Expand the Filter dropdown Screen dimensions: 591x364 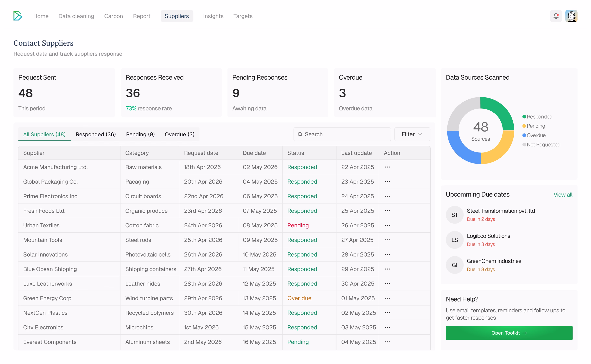tap(412, 134)
